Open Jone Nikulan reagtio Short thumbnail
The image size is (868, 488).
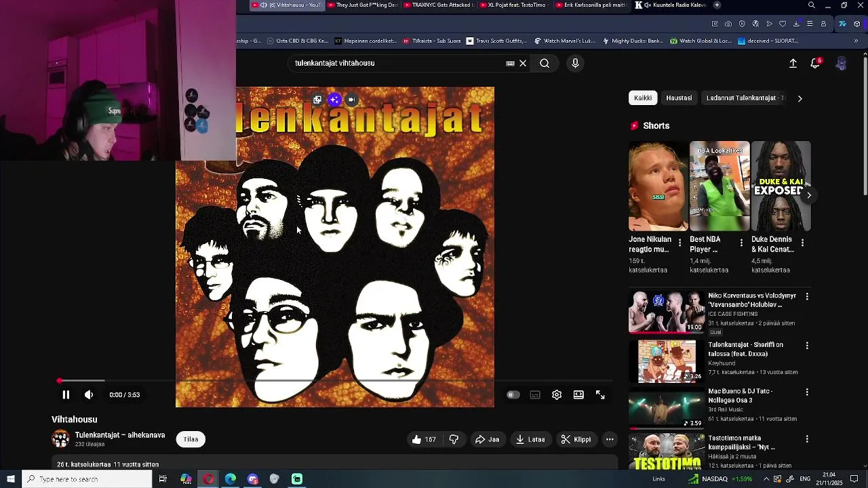pos(658,186)
